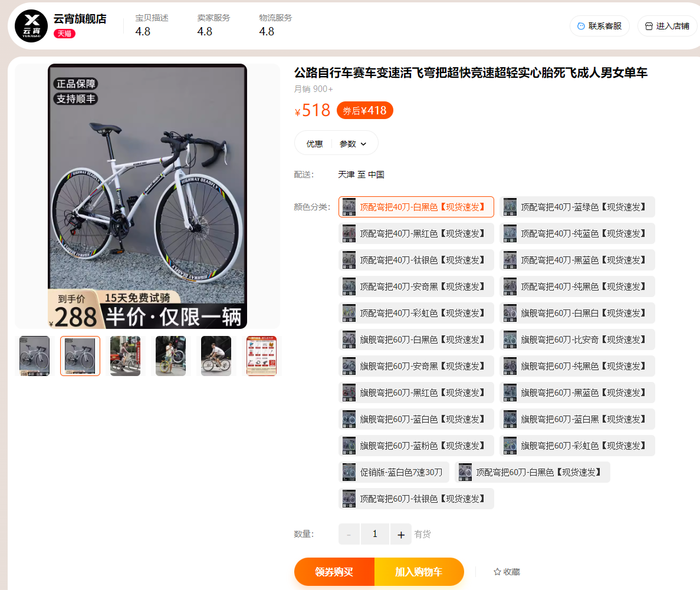Viewport: 700px width, 590px height.
Task: Click the 券后¥418 coupon price badge
Action: (364, 110)
